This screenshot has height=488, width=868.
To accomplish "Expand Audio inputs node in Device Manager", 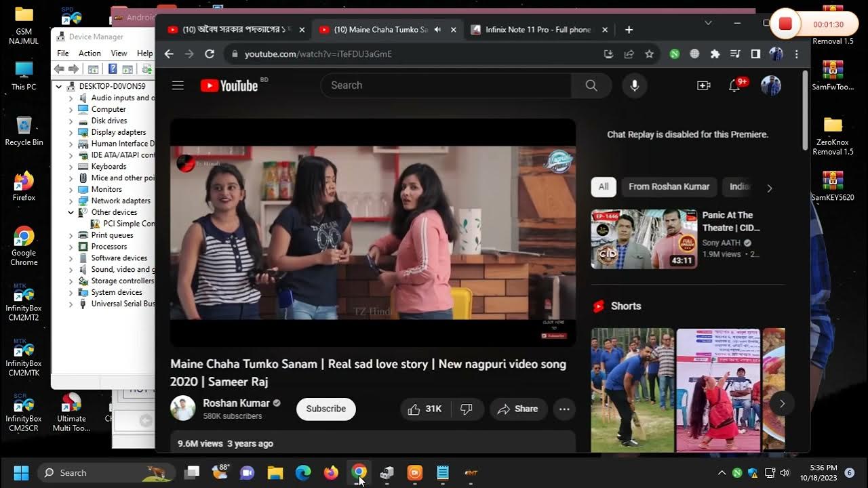I will pyautogui.click(x=71, y=98).
